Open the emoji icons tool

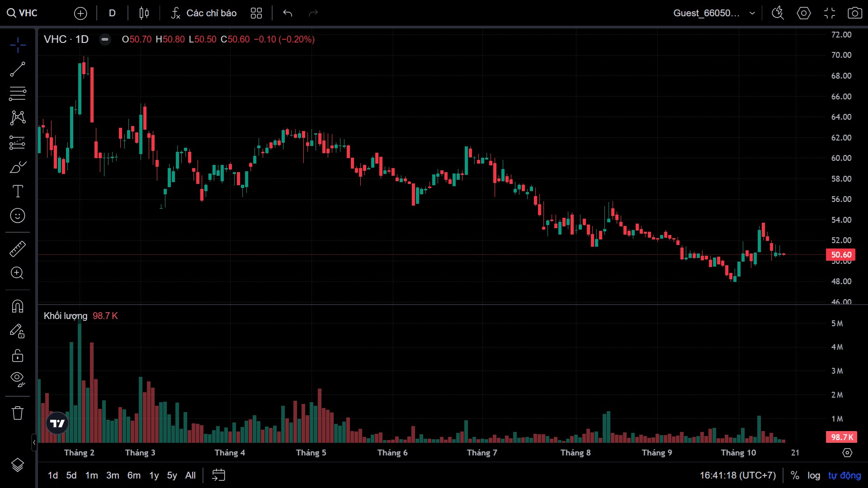point(18,216)
